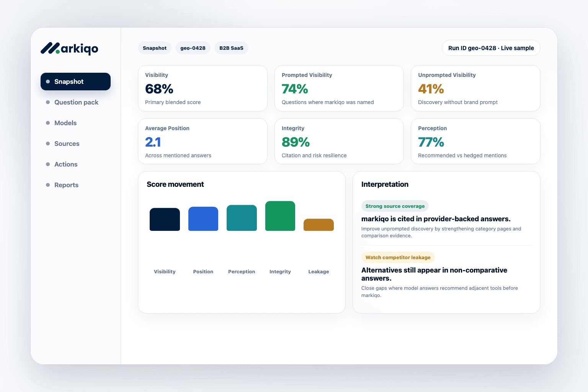Click the Integrity label under the chart
The height and width of the screenshot is (392, 588).
click(x=280, y=271)
